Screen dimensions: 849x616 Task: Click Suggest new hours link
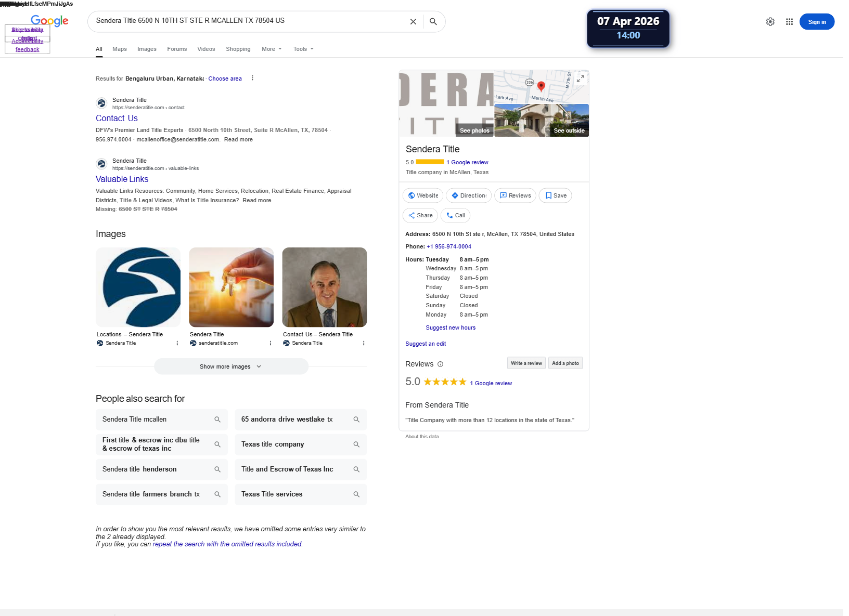pos(451,327)
